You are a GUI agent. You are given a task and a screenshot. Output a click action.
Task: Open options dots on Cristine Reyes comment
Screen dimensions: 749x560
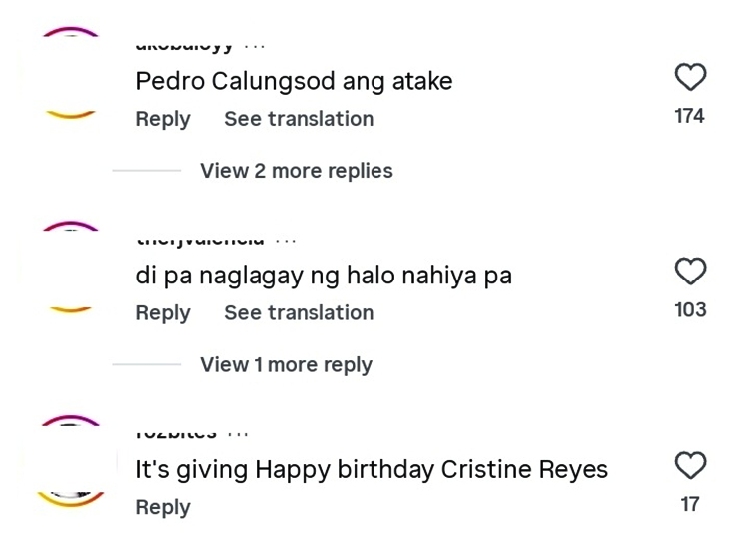click(238, 434)
